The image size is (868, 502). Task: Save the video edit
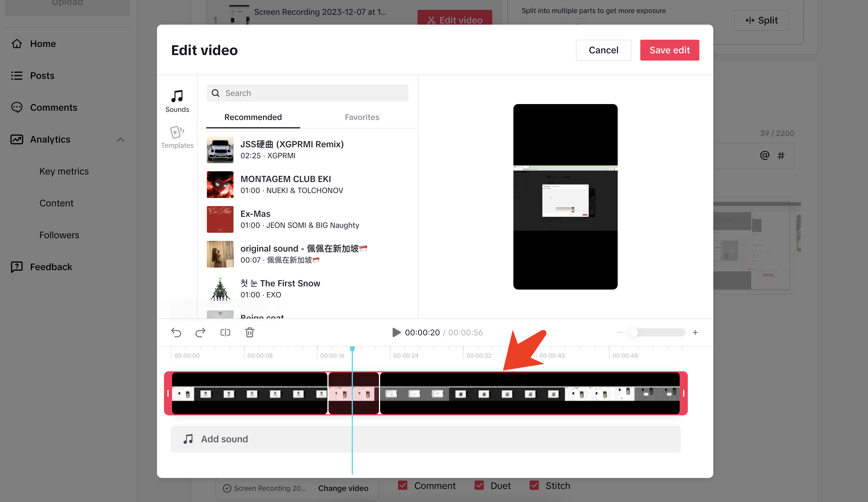tap(669, 50)
